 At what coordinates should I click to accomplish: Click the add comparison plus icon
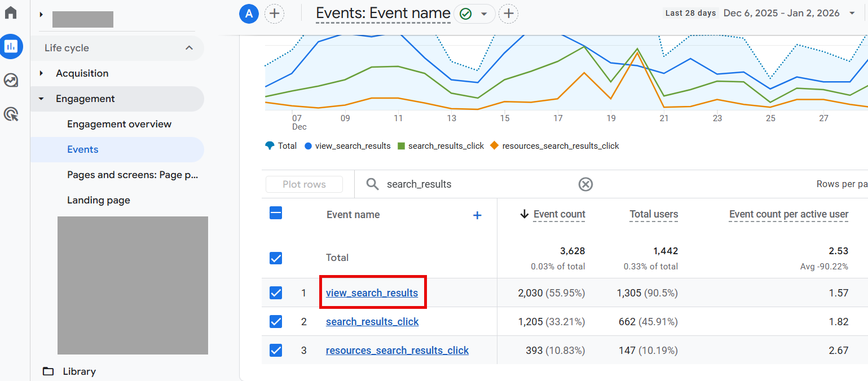pyautogui.click(x=274, y=14)
